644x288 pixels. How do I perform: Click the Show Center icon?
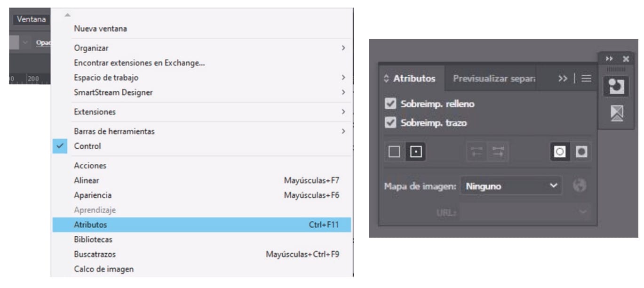[x=415, y=152]
